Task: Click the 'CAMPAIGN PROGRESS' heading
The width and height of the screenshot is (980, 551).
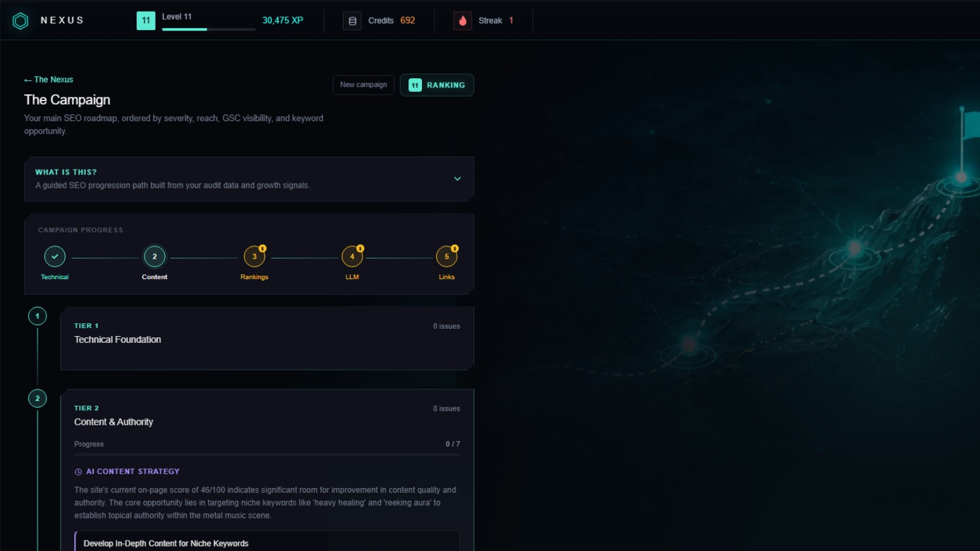Action: click(80, 230)
